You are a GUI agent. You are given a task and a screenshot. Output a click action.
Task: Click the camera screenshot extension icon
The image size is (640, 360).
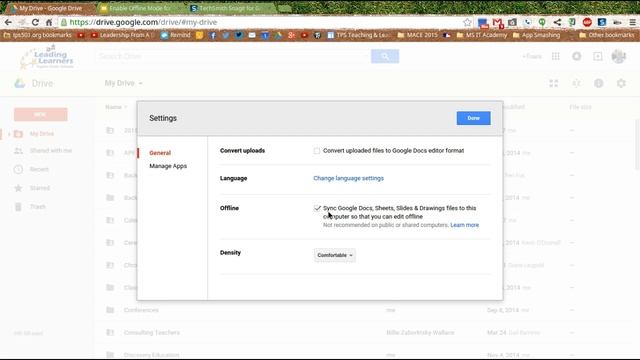[x=512, y=22]
